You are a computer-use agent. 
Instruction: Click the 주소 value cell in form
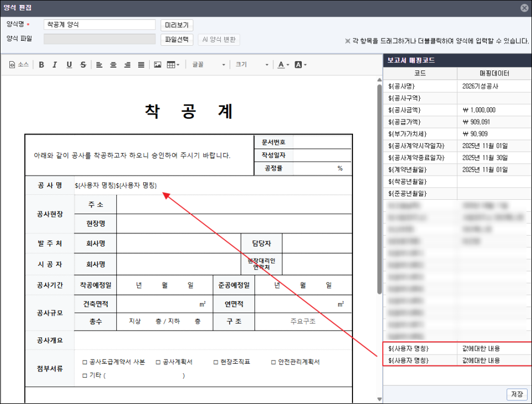tap(234, 205)
